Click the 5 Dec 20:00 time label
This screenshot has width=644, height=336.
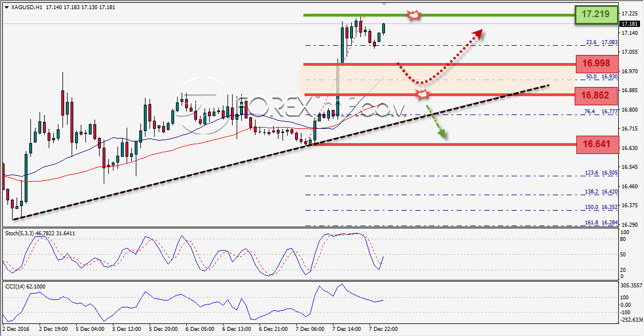163,329
